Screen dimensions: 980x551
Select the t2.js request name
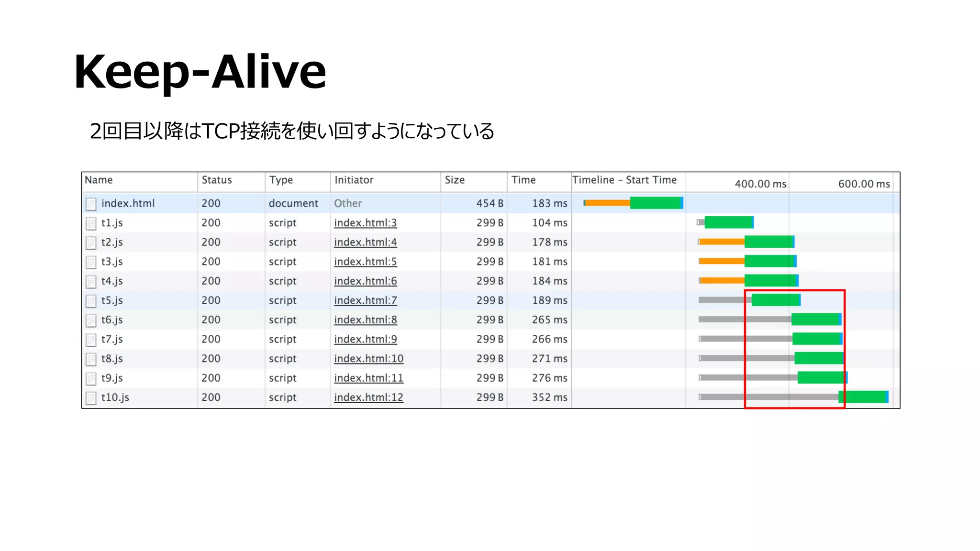(112, 242)
